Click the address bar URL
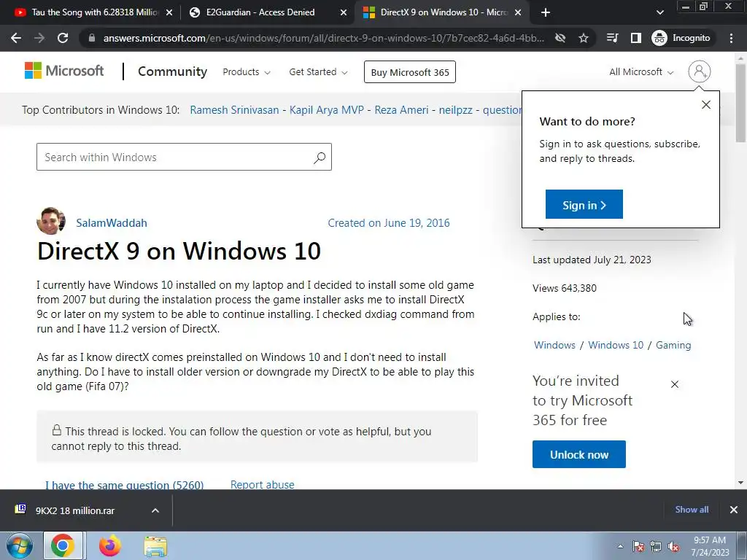747x560 pixels. coord(323,38)
